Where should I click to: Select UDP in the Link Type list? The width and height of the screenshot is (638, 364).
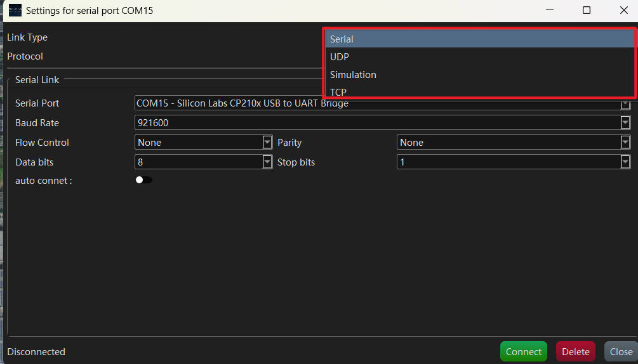480,57
